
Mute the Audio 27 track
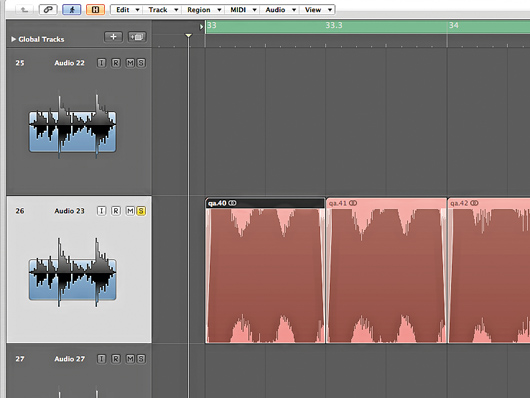(130, 359)
